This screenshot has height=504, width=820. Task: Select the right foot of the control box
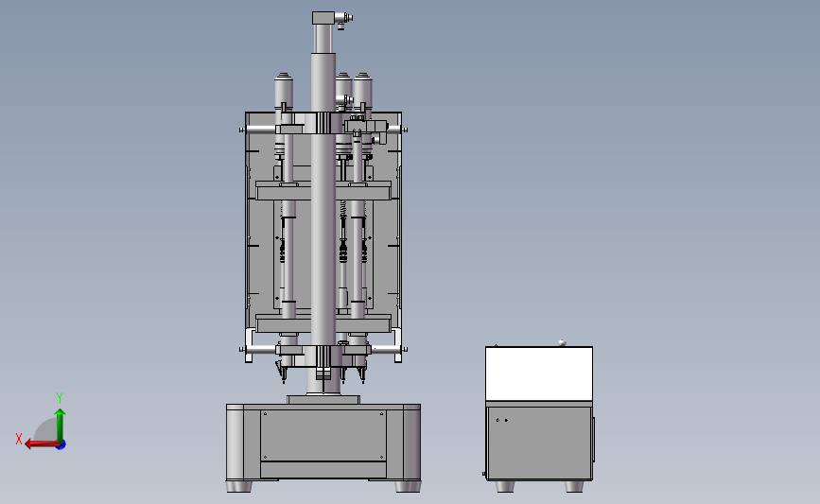click(574, 486)
